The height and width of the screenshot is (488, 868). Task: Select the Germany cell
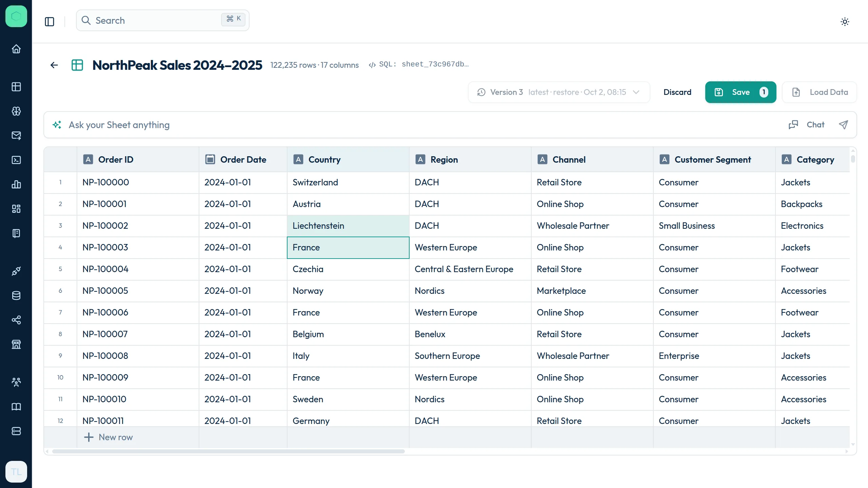click(x=348, y=419)
